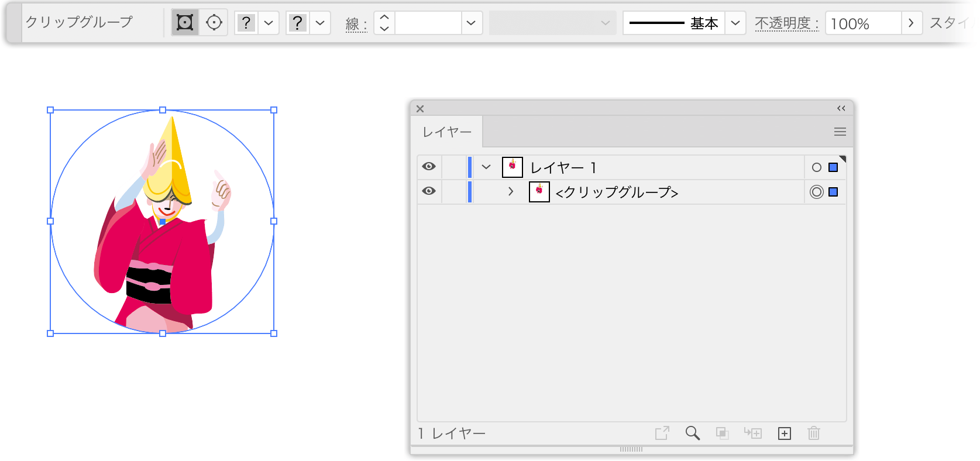The width and height of the screenshot is (980, 461).
Task: Click the 不透明度 opacity label link
Action: pos(786,23)
